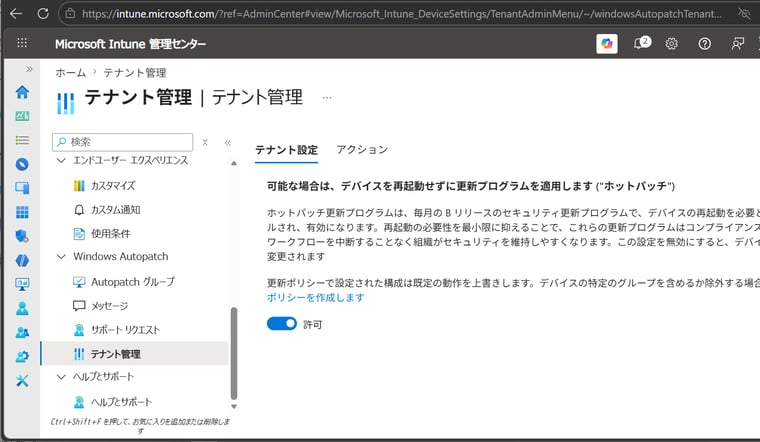
Task: Open Troubleshooting tools icon in the left rail
Action: [22, 380]
